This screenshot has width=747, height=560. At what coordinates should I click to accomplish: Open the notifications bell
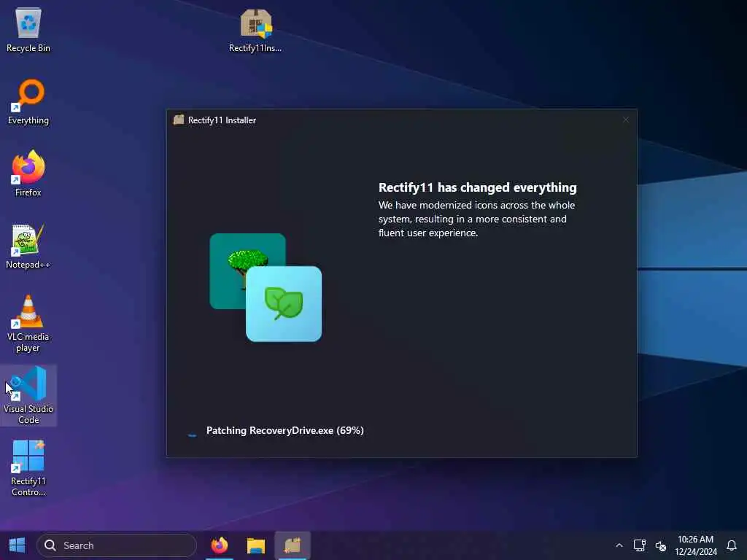pos(732,545)
